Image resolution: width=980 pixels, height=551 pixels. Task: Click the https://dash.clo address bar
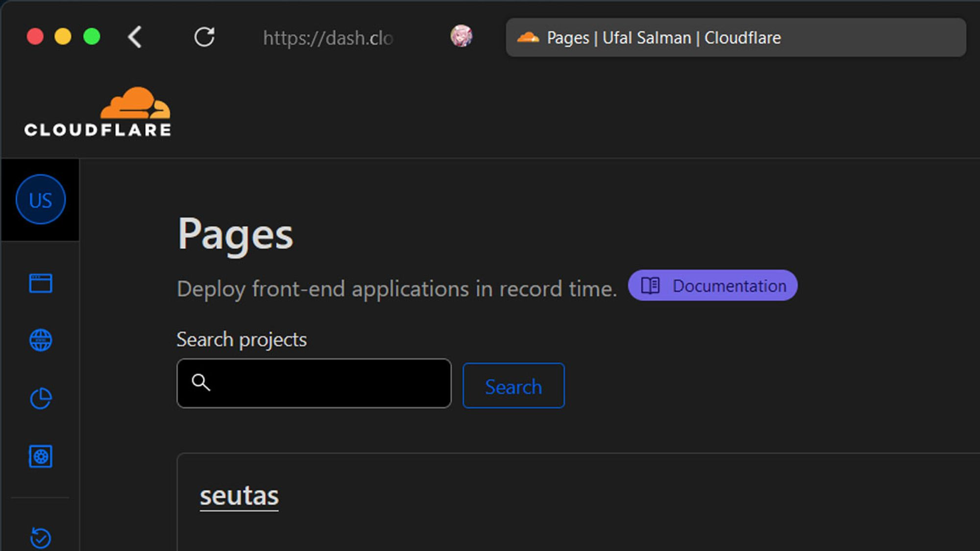[328, 38]
